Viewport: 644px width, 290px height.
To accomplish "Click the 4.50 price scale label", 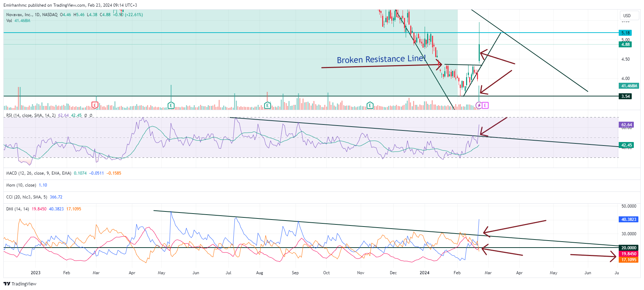I will [x=625, y=59].
